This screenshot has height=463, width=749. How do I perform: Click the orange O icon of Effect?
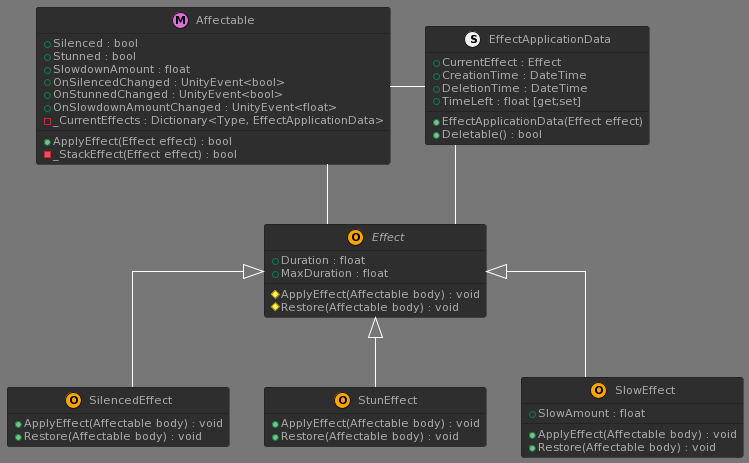(355, 237)
